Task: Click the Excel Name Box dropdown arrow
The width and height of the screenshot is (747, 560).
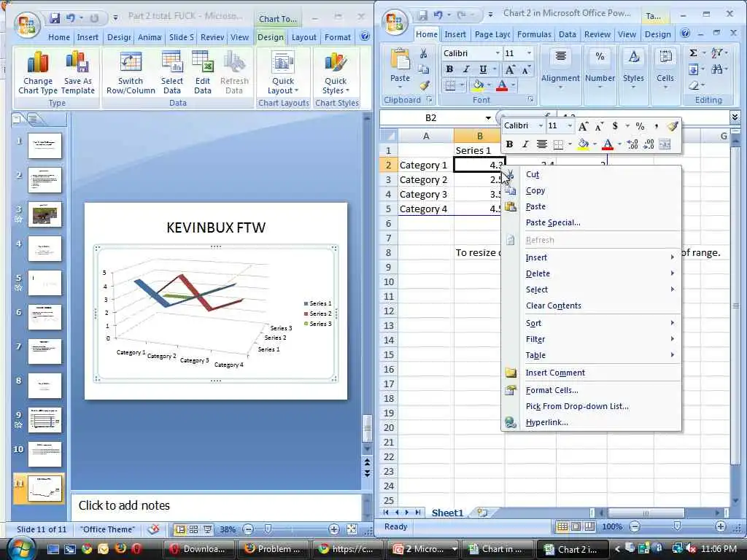Action: coord(488,117)
